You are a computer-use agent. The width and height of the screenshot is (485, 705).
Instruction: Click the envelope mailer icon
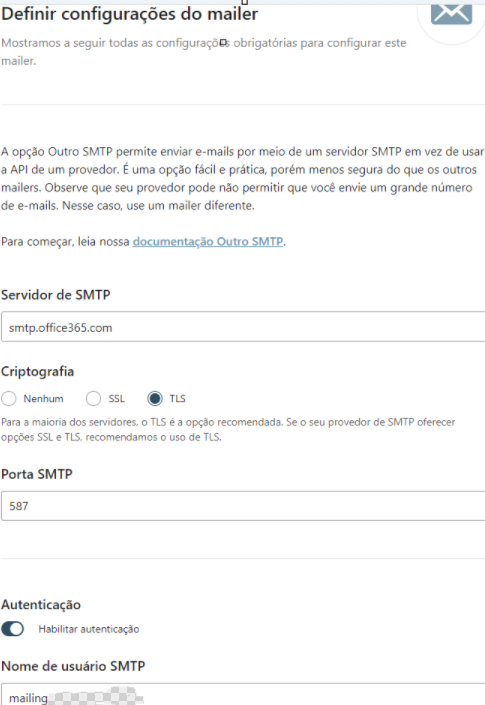(451, 14)
